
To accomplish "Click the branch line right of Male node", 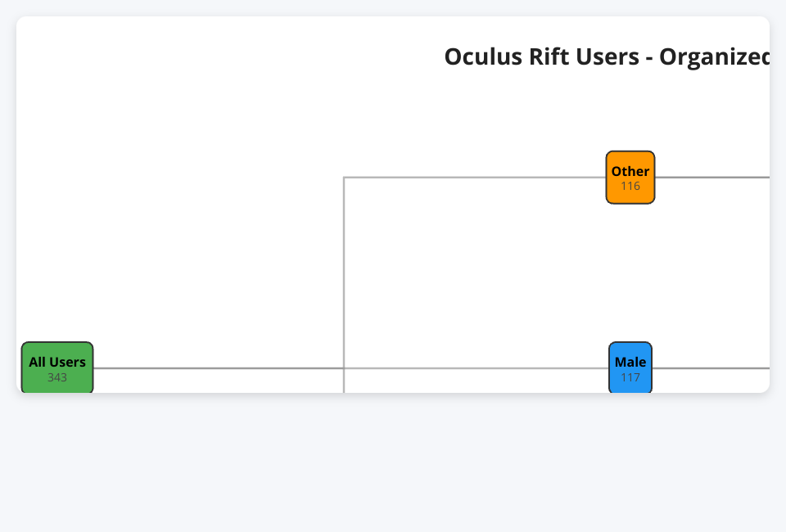I will [x=711, y=368].
